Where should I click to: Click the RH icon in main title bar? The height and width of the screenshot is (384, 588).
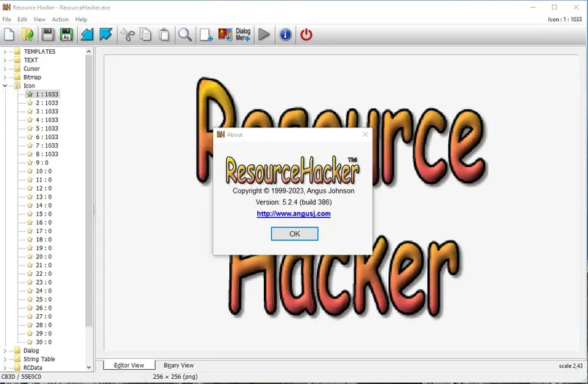click(x=7, y=7)
